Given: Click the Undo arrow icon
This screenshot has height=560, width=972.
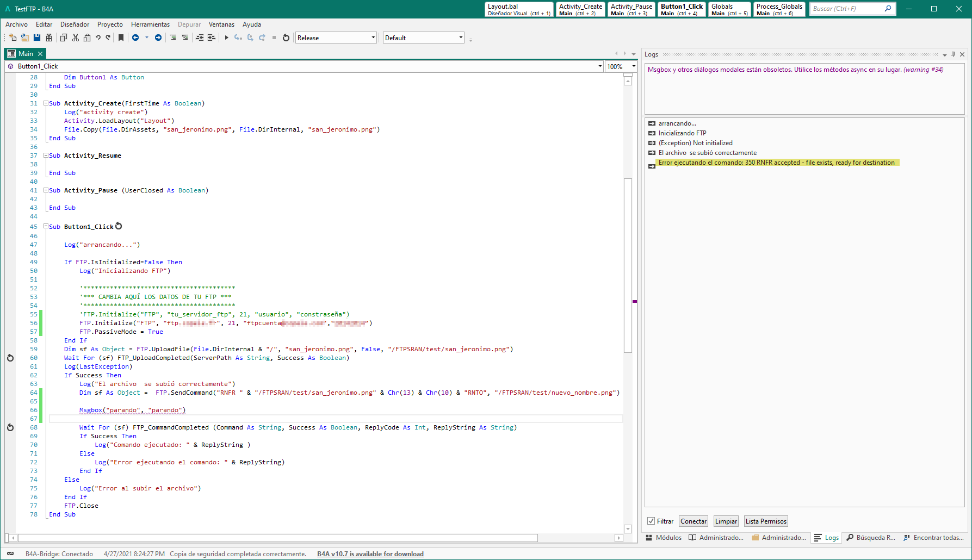Looking at the screenshot, I should click(x=98, y=38).
